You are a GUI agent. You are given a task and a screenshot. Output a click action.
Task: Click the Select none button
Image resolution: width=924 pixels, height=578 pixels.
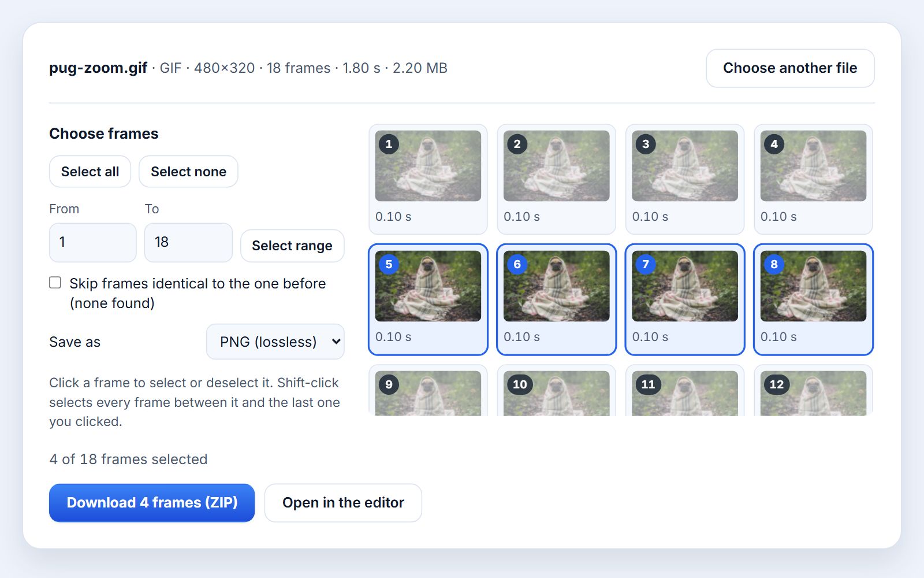188,172
